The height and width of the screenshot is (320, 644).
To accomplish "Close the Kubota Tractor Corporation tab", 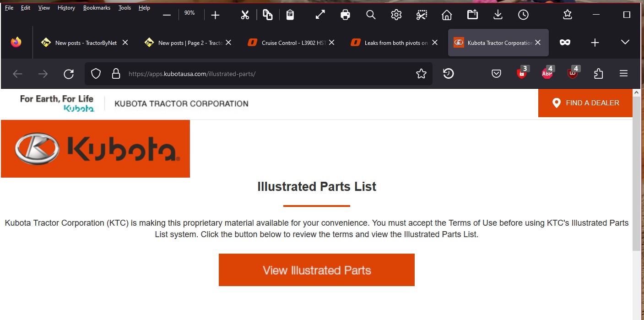I will pyautogui.click(x=538, y=43).
